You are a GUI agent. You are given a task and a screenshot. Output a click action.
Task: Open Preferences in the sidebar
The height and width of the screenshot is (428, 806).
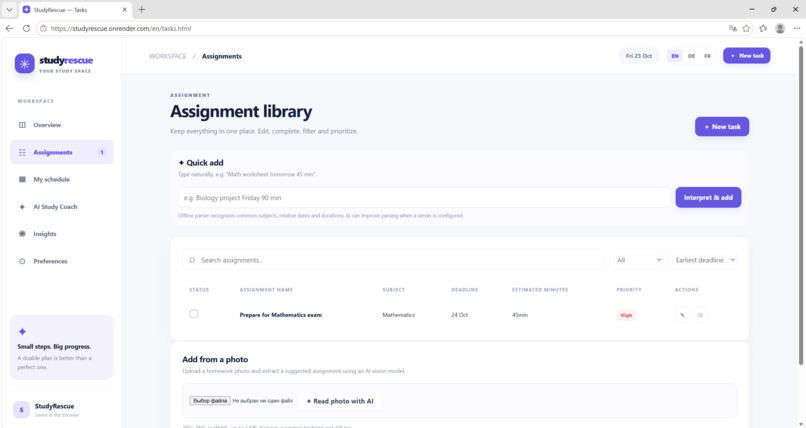[62, 261]
